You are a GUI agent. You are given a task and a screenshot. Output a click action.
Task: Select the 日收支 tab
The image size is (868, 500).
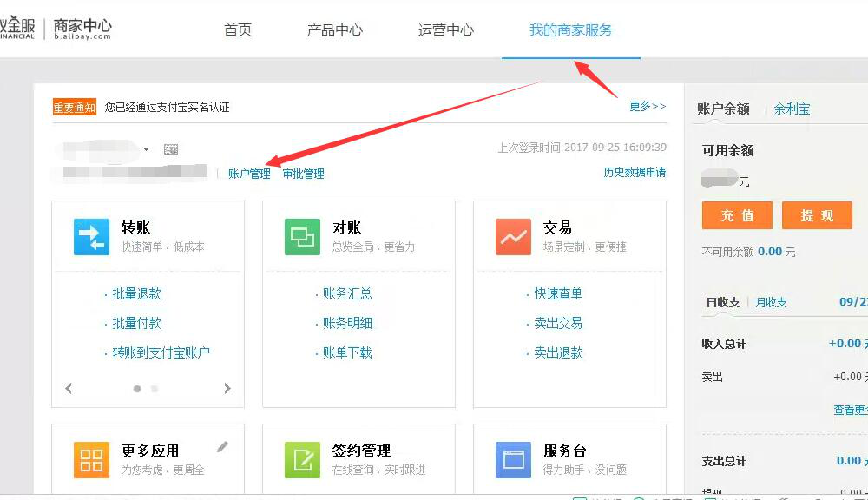pos(723,302)
